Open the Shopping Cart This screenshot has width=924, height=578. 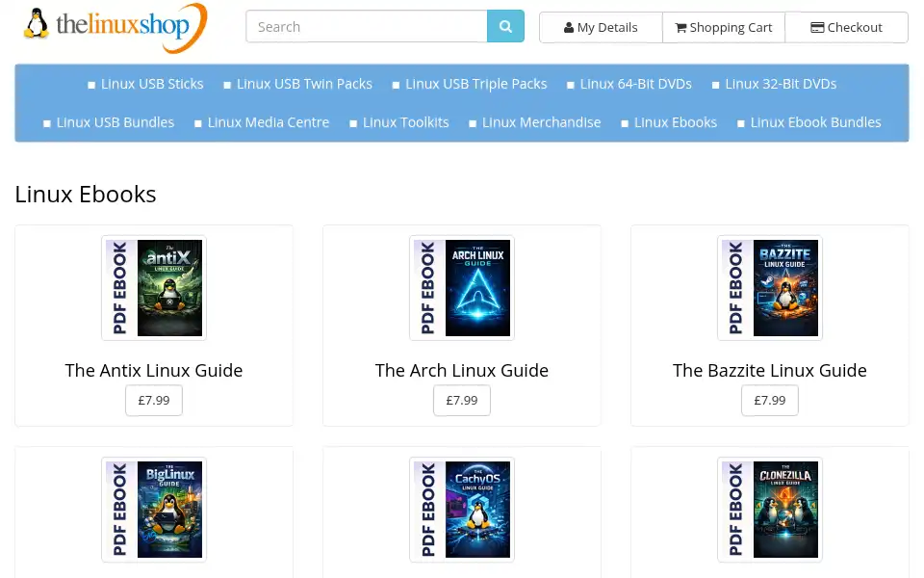point(724,28)
